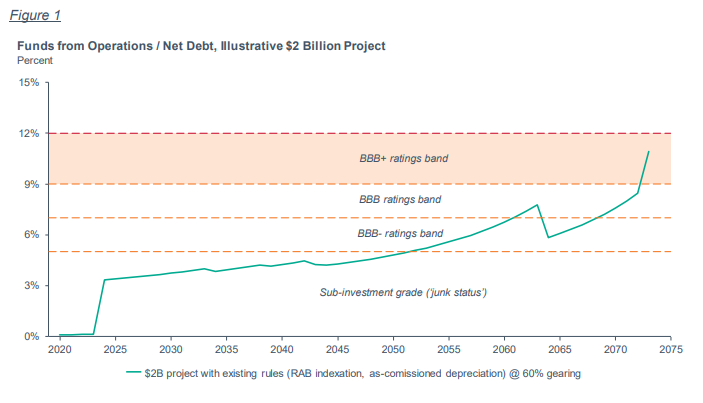The width and height of the screenshot is (703, 403).
Task: Click the 6% y-axis tick label
Action: [32, 235]
